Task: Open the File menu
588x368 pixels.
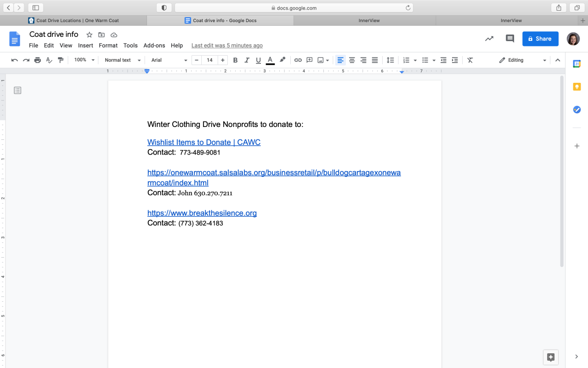Action: [x=34, y=46]
